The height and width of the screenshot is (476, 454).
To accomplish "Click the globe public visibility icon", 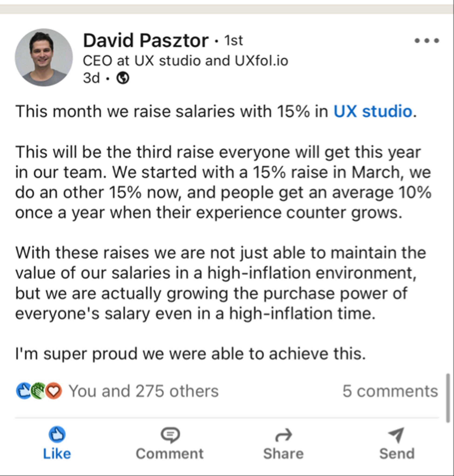I will click(123, 78).
